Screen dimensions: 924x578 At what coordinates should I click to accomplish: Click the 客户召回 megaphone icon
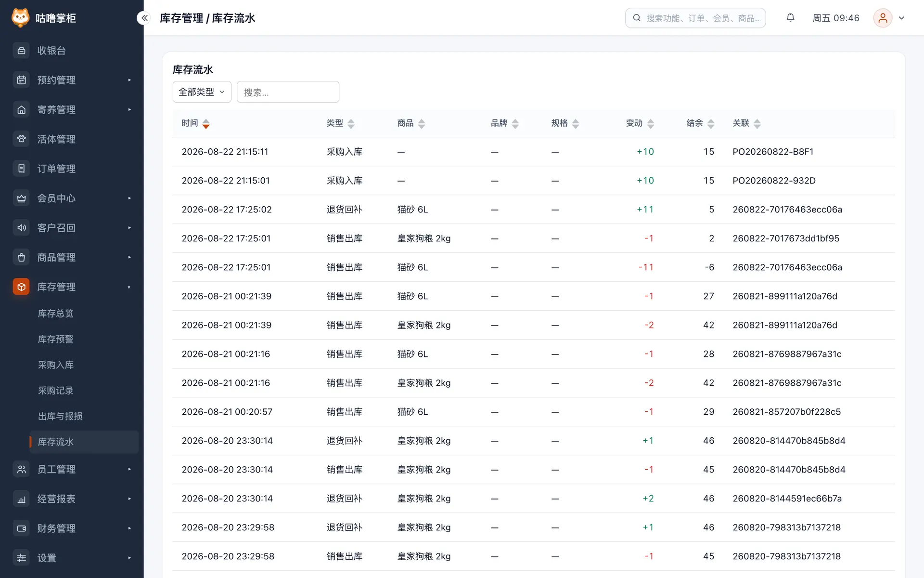[x=21, y=228]
